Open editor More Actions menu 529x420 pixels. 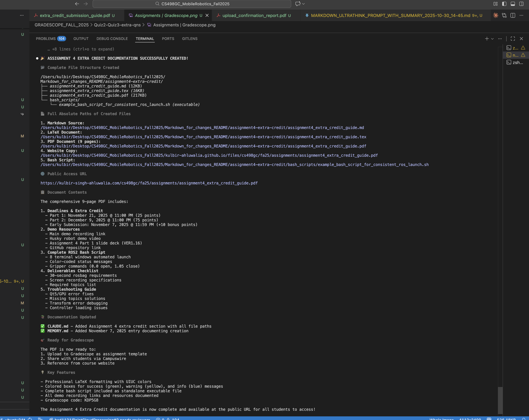[x=521, y=16]
